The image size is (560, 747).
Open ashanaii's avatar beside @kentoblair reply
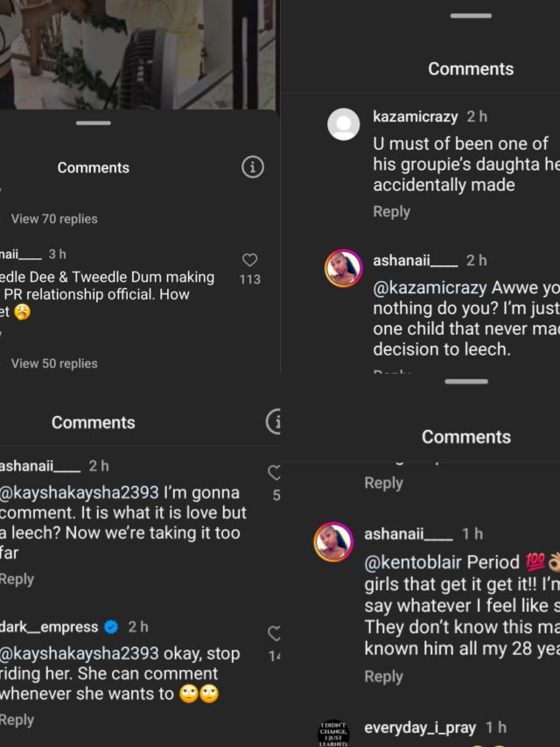pos(332,542)
